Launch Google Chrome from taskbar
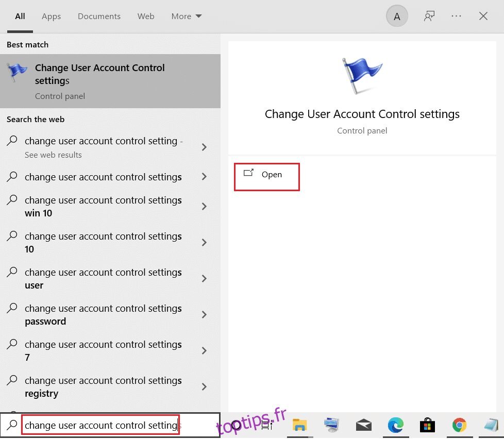The width and height of the screenshot is (504, 439). pyautogui.click(x=459, y=425)
